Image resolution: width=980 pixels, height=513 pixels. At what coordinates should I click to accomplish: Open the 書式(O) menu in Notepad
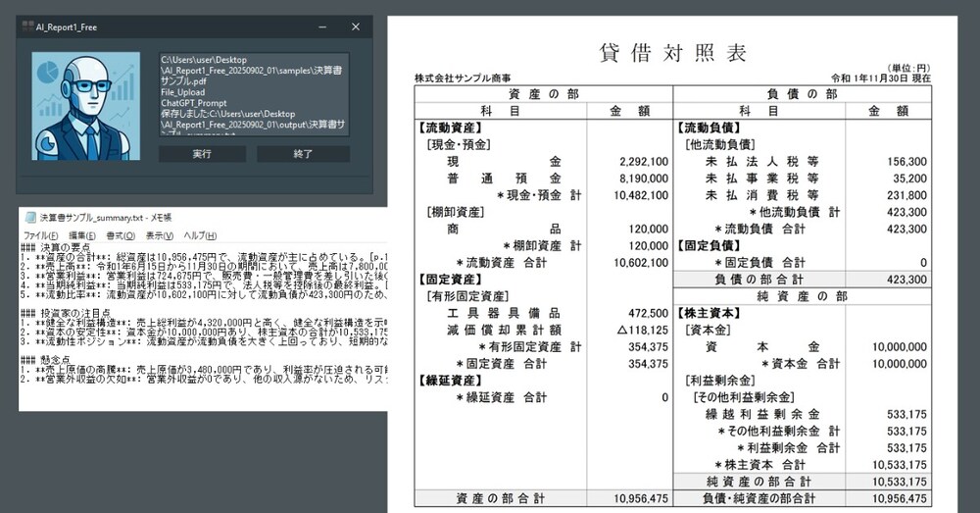[121, 235]
